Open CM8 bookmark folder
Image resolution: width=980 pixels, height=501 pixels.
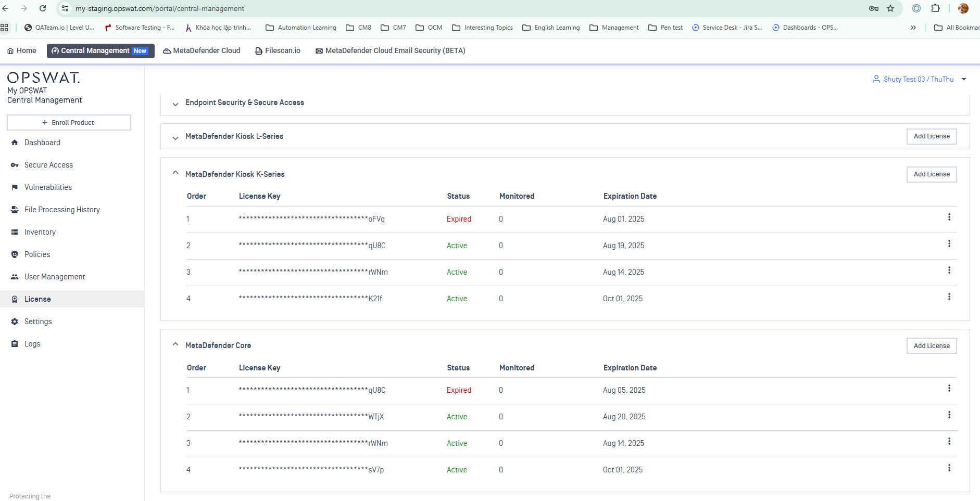[x=358, y=28]
